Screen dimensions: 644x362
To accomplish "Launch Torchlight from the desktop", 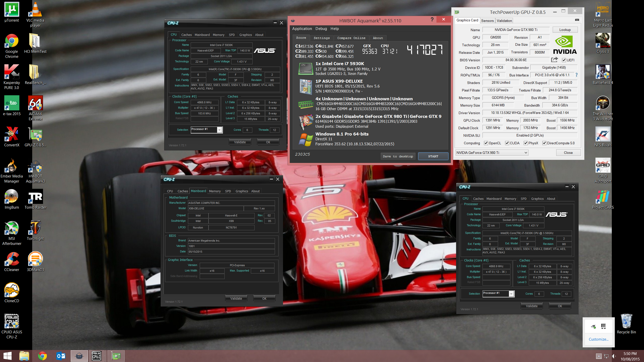I will point(35,230).
